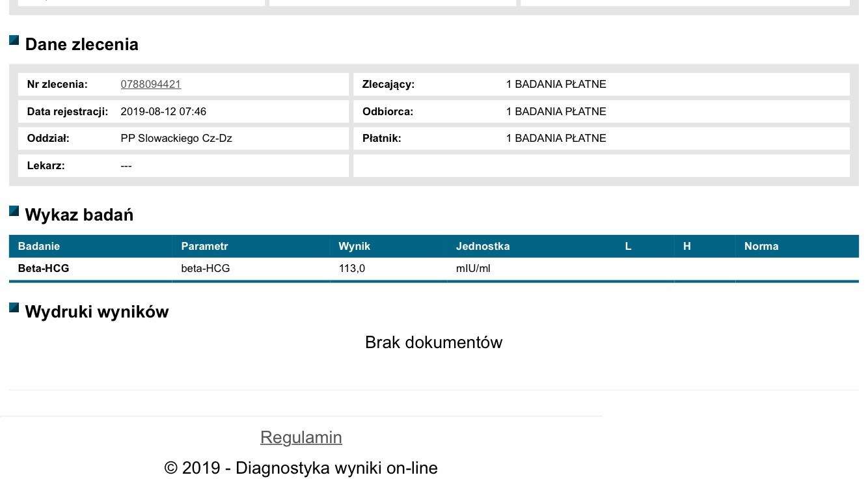This screenshot has width=868, height=488.
Task: Click the PP Slowackiego Cz-Dz department value
Action: click(176, 139)
